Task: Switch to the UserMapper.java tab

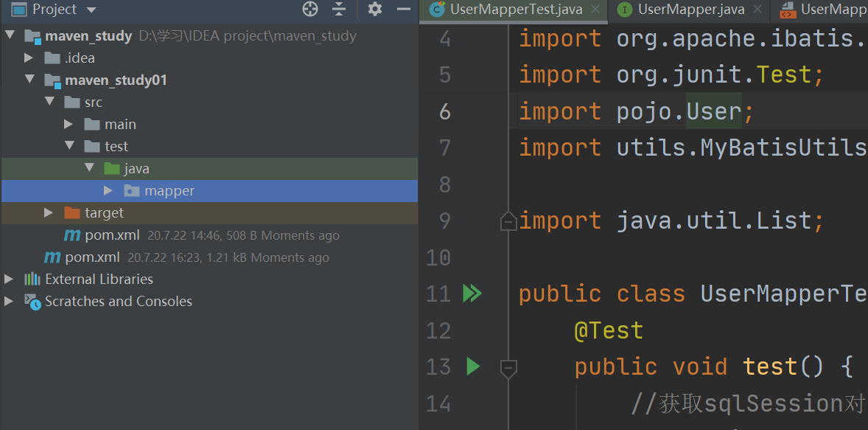Action: pyautogui.click(x=690, y=10)
